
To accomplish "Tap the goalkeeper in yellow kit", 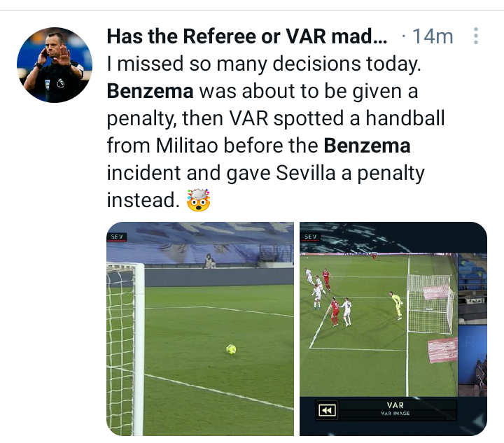I will click(397, 305).
